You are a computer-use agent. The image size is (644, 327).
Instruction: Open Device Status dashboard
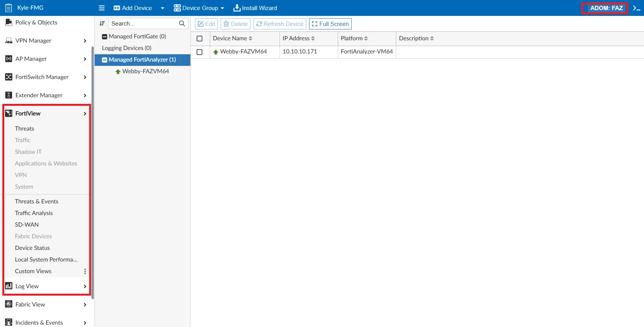click(x=32, y=248)
